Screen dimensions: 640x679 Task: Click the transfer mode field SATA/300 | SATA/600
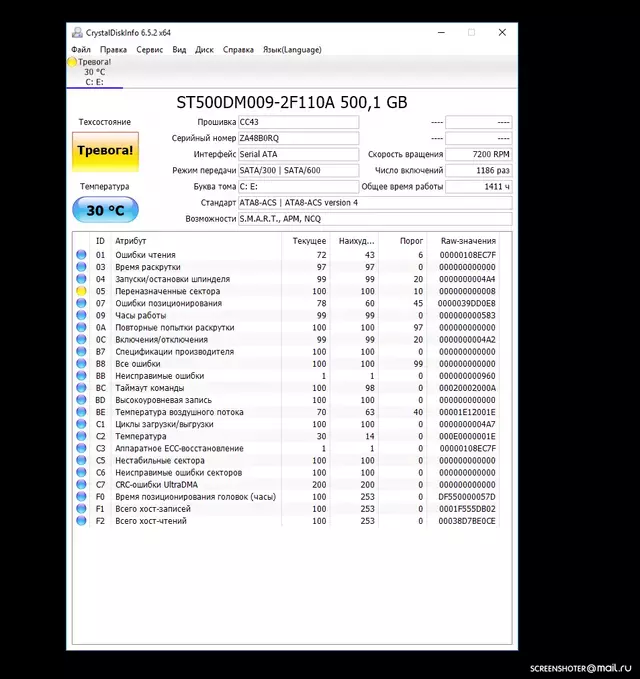(298, 170)
